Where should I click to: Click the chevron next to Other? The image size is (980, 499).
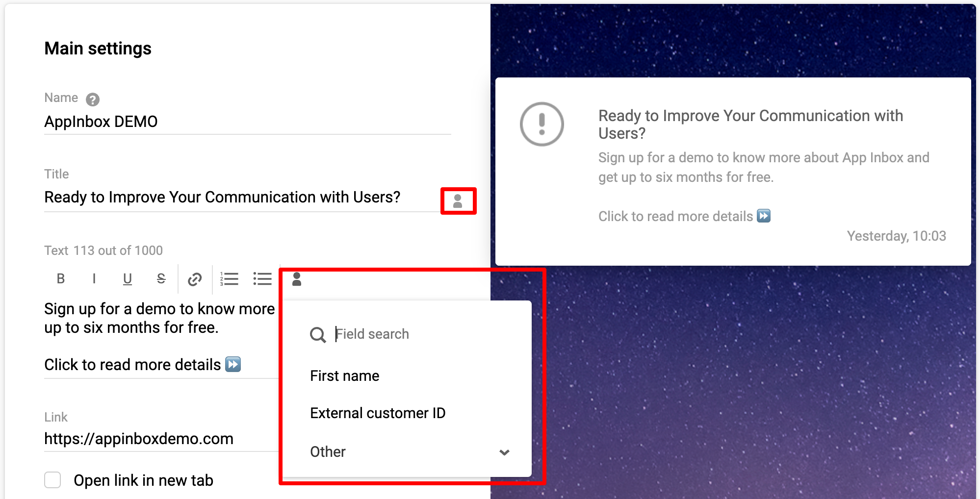pyautogui.click(x=504, y=452)
